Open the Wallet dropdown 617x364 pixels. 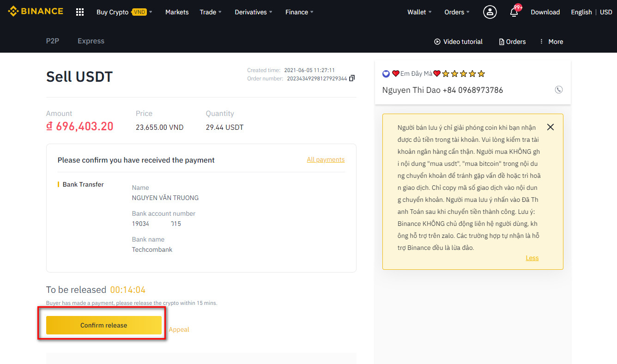coord(419,12)
